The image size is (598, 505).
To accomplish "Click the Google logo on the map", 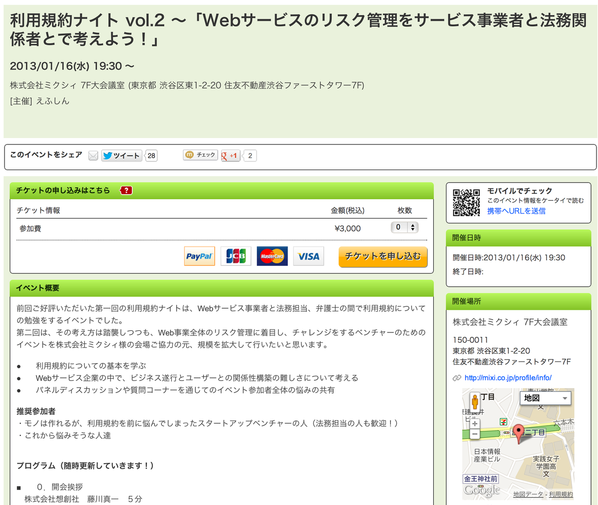I will [x=482, y=491].
